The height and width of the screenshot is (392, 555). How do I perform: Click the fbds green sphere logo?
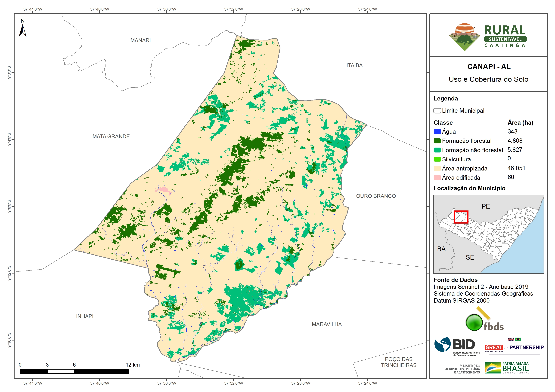[x=474, y=322]
